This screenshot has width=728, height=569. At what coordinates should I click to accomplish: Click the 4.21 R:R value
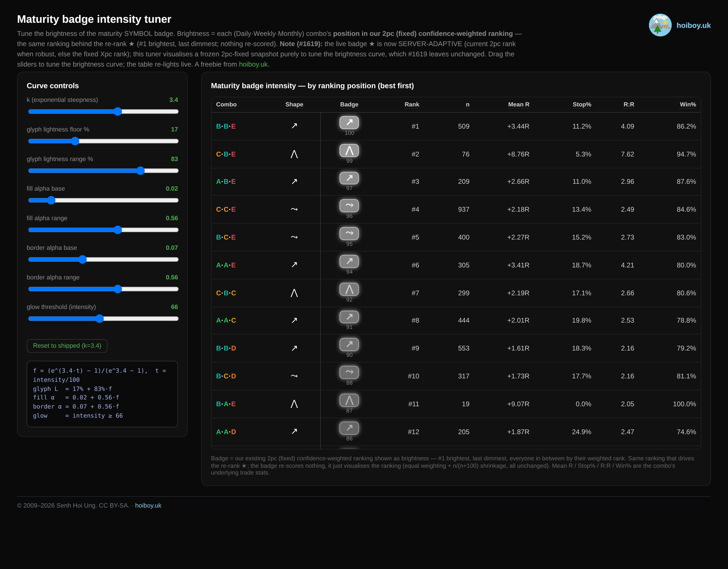click(627, 265)
